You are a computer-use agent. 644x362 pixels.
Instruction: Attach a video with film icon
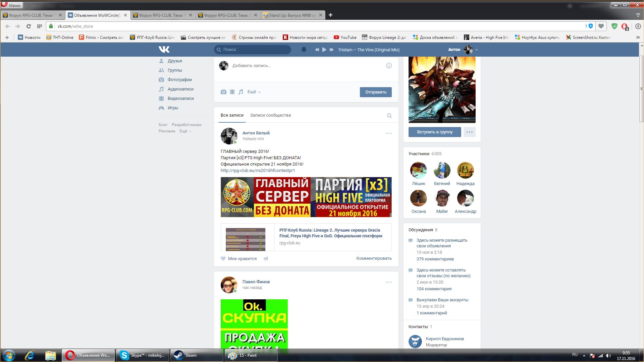(232, 92)
